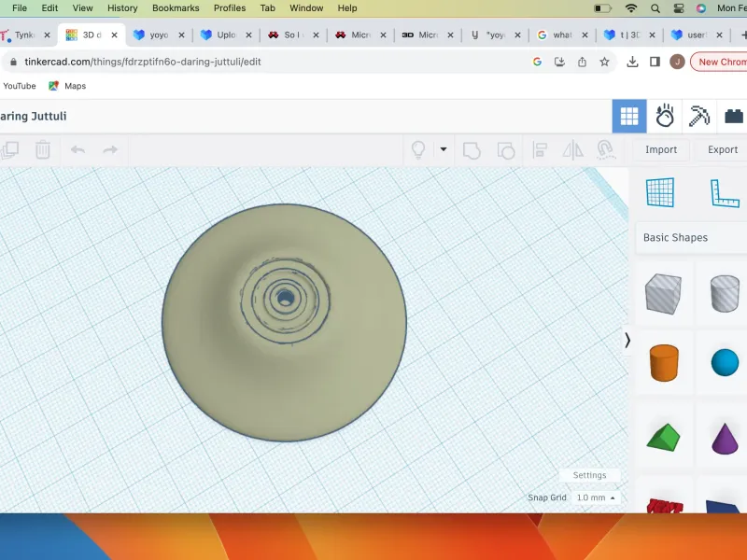Open the Edit menu

49,8
